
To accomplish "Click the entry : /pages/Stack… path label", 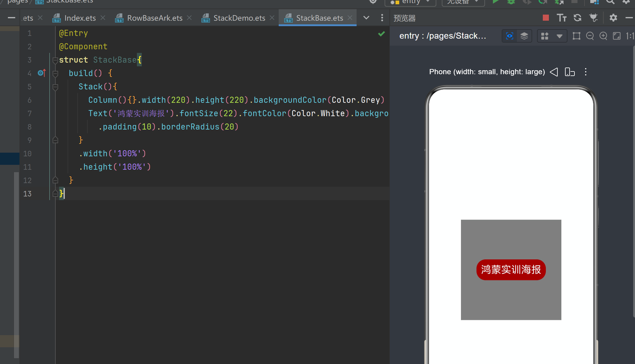I will (443, 36).
